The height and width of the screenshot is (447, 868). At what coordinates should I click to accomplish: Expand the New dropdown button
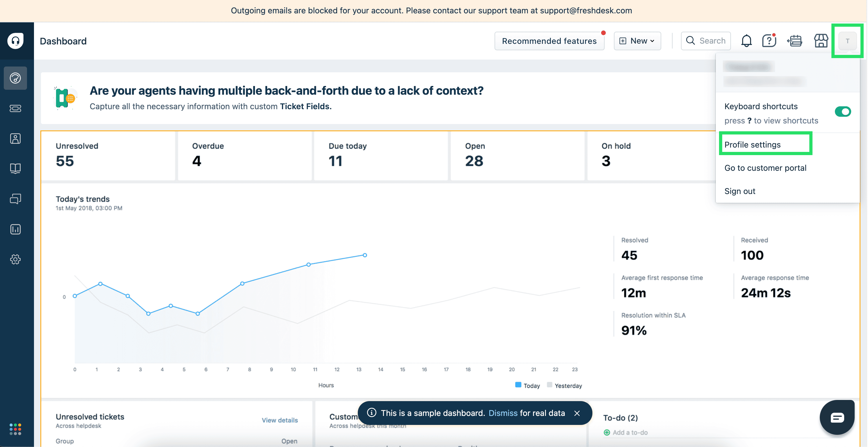[x=637, y=41]
